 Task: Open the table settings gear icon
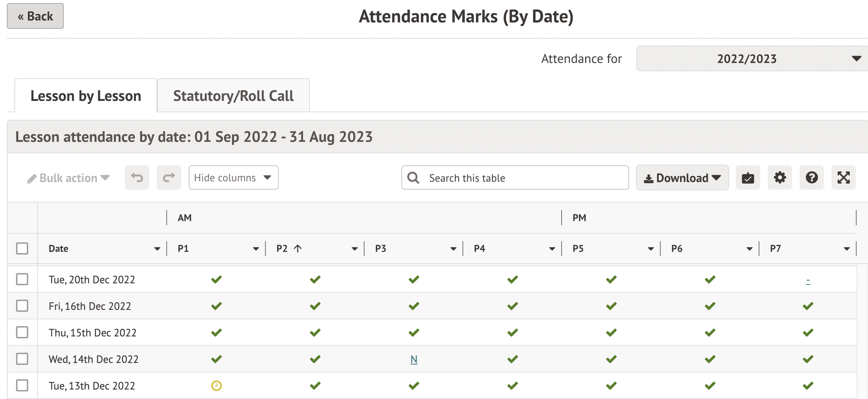click(780, 178)
